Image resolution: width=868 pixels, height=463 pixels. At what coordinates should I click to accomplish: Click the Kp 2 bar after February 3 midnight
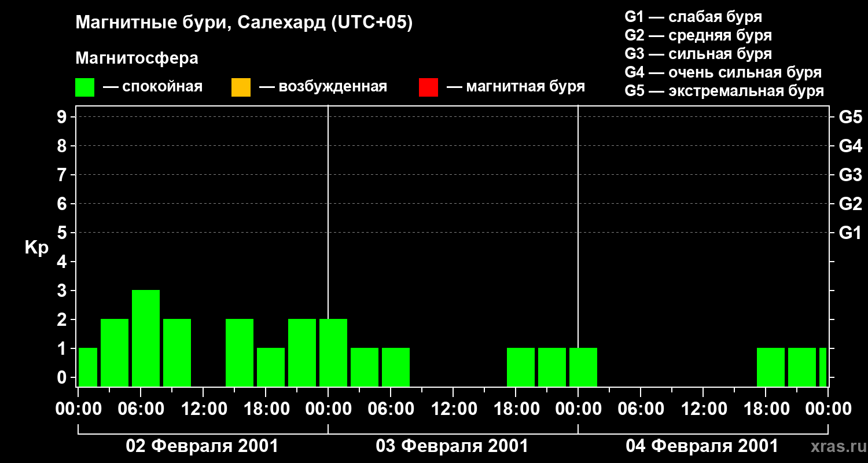(x=333, y=353)
